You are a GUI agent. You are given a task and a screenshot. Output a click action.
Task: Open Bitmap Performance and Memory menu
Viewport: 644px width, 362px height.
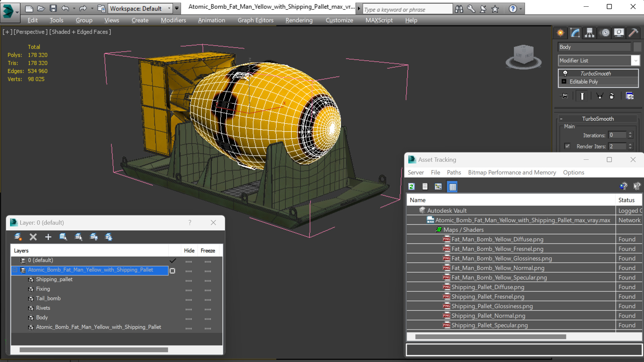pos(512,172)
